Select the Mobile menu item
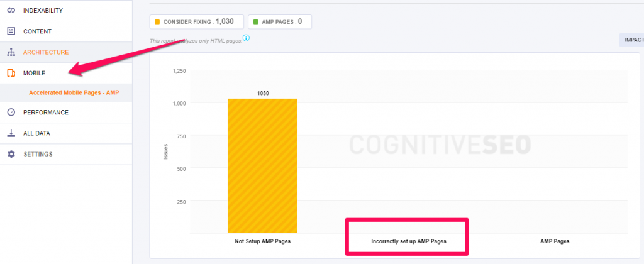 point(65,73)
